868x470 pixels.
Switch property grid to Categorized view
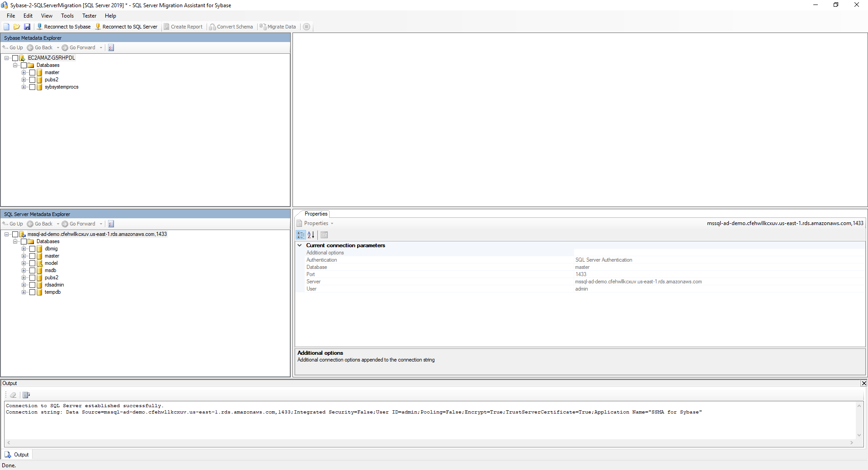[301, 235]
